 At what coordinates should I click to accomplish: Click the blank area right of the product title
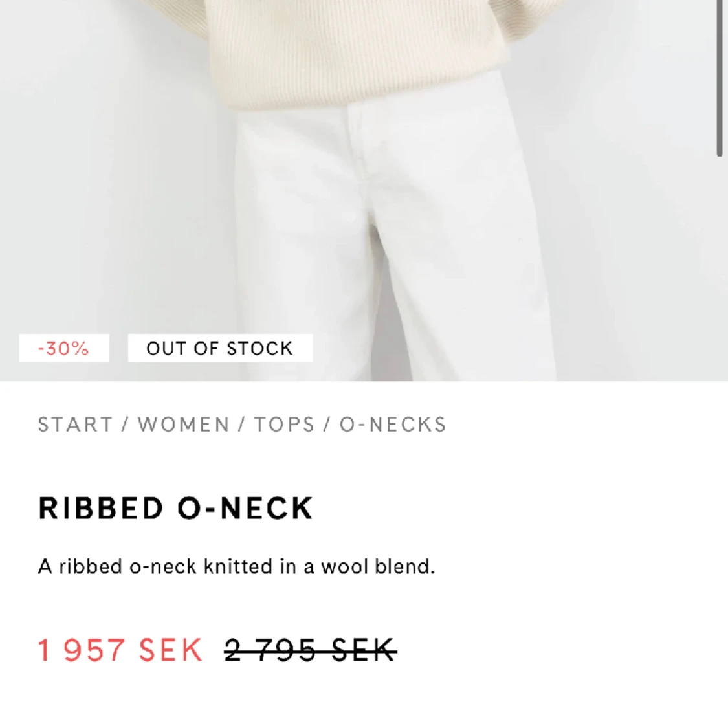(511, 508)
